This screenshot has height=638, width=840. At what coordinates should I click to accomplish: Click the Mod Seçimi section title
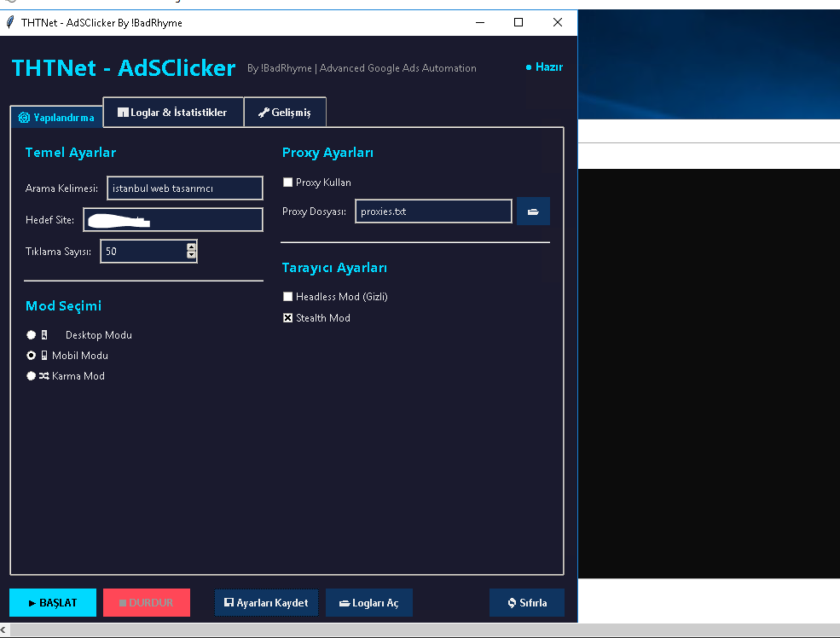tap(64, 306)
